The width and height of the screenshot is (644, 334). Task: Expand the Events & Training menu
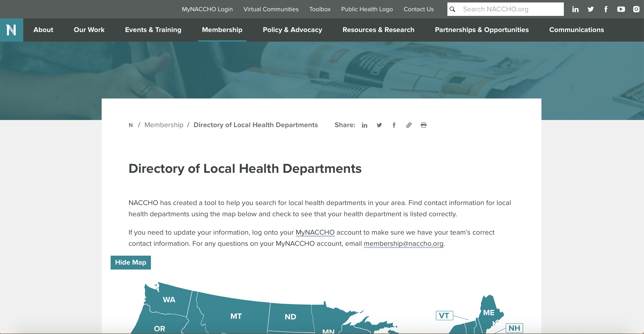click(153, 30)
